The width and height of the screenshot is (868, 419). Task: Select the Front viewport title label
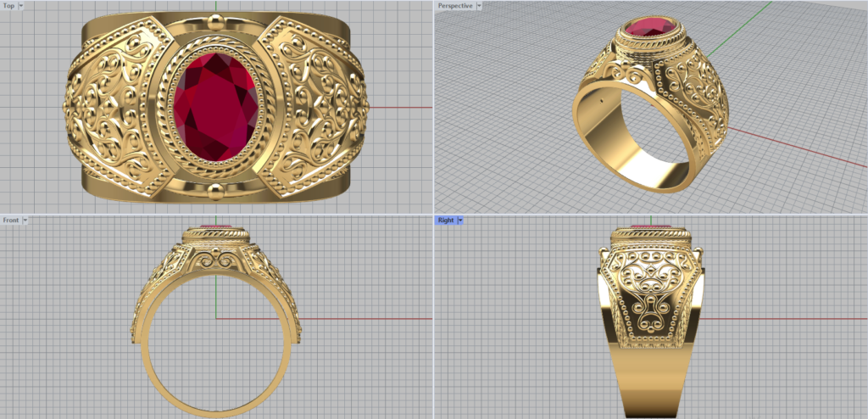(x=11, y=220)
